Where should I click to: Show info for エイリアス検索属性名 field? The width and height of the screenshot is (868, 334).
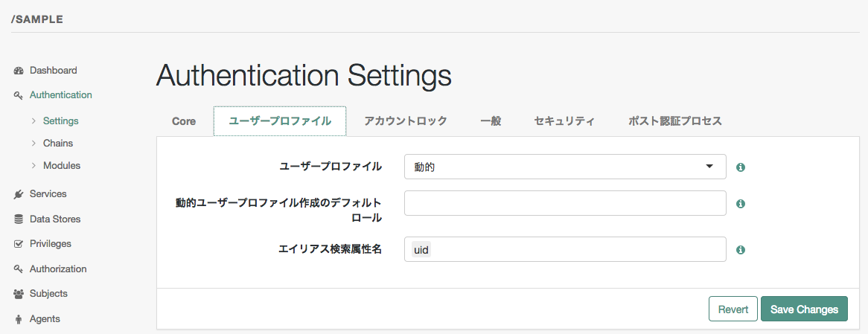741,250
